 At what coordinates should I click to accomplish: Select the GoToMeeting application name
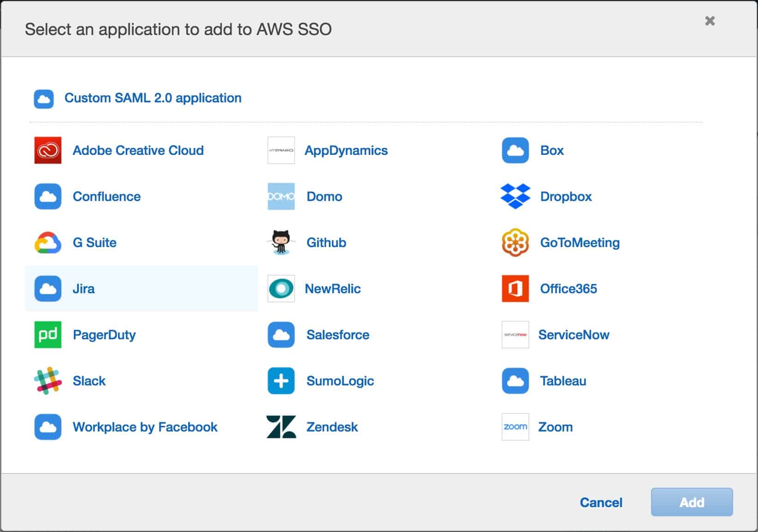pos(580,243)
